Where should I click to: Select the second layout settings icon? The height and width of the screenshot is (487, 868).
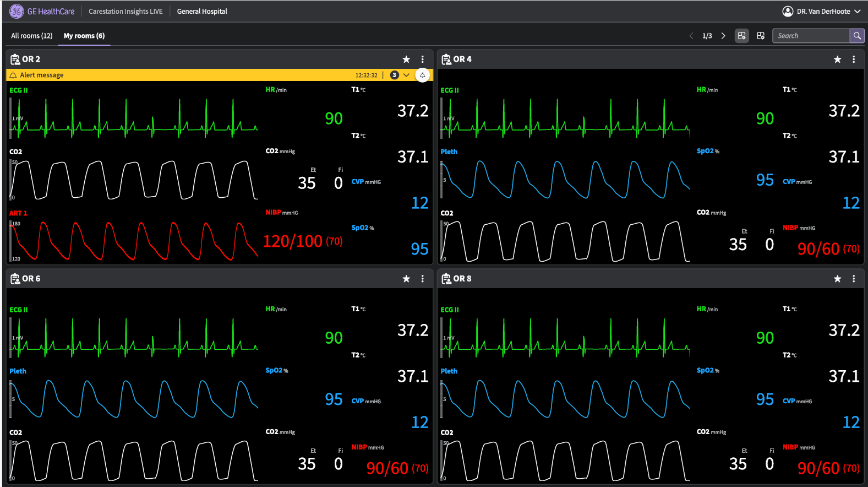[761, 36]
